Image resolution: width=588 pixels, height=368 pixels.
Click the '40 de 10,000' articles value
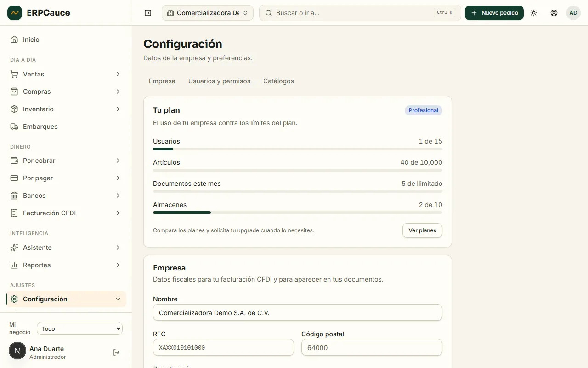click(x=421, y=162)
